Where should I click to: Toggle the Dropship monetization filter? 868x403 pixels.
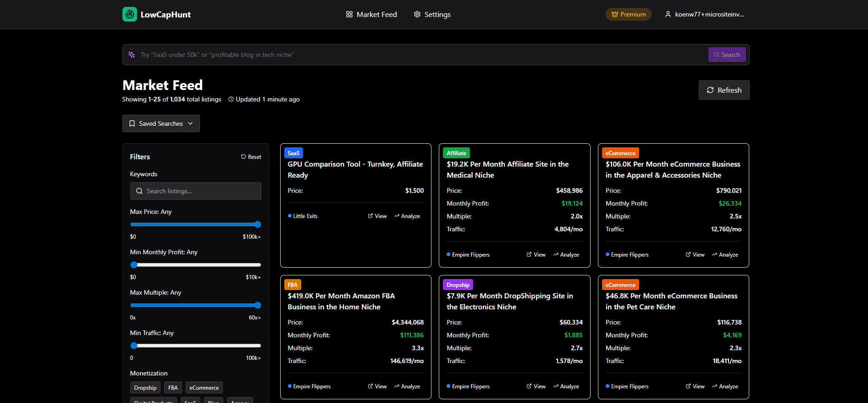click(x=145, y=388)
